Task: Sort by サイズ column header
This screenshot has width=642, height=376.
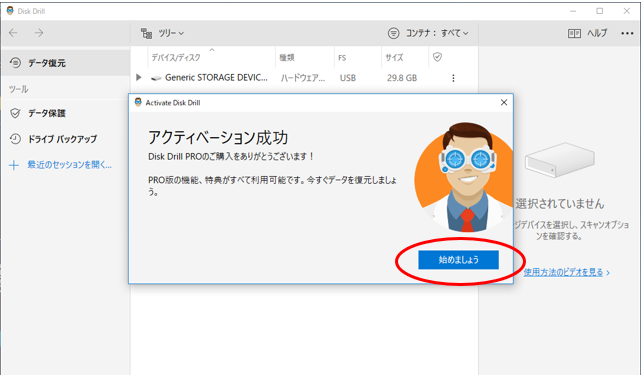Action: tap(394, 57)
